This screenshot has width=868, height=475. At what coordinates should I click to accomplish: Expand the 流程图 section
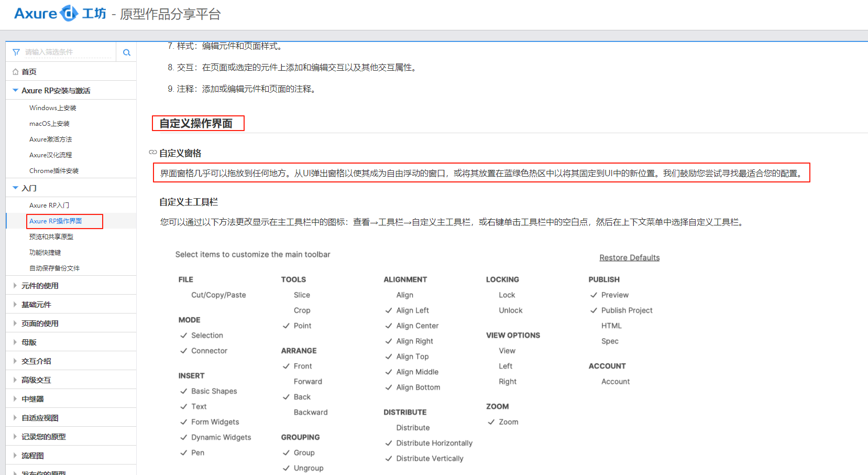15,456
